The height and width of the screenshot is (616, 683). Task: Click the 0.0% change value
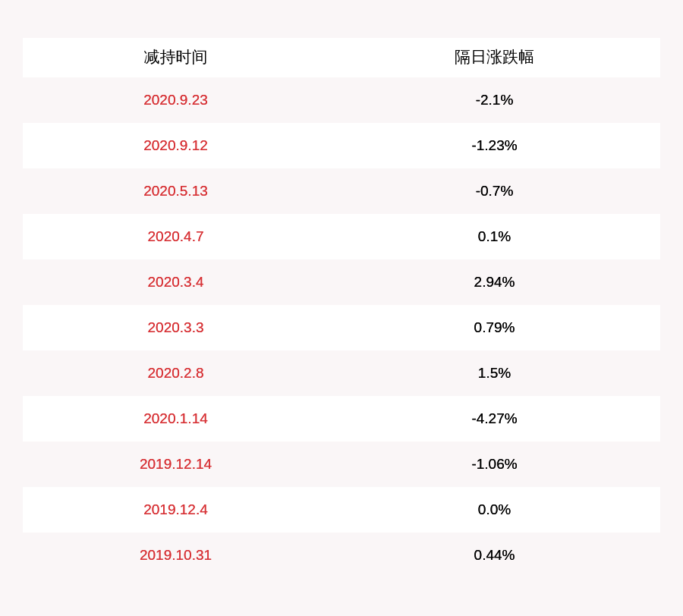pyautogui.click(x=494, y=509)
